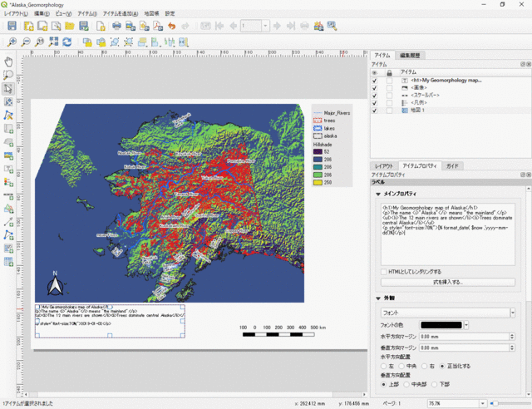532x409 pixels.
Task: Open the 地図帳 menu
Action: [x=151, y=13]
